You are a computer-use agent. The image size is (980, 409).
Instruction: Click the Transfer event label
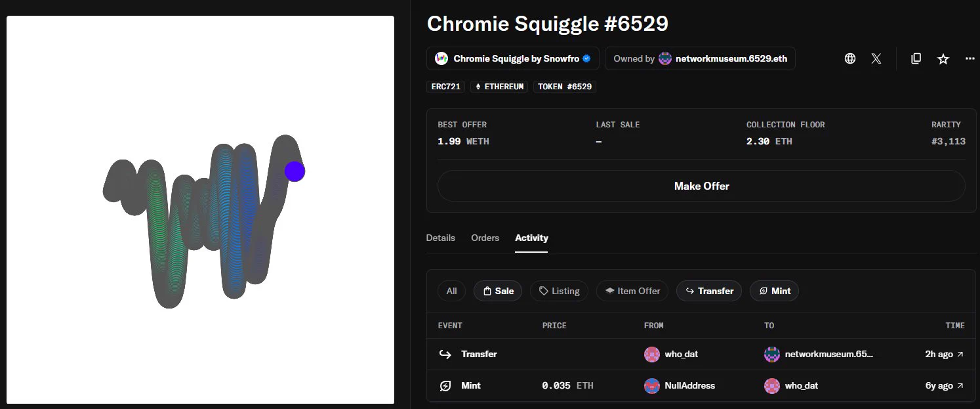pyautogui.click(x=479, y=354)
